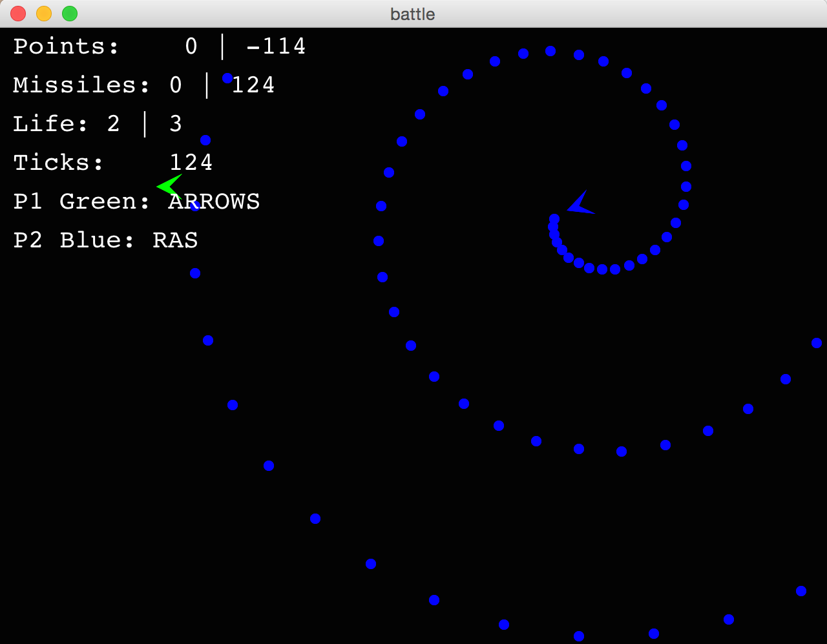
Task: Click the "battle" window title text
Action: point(413,14)
